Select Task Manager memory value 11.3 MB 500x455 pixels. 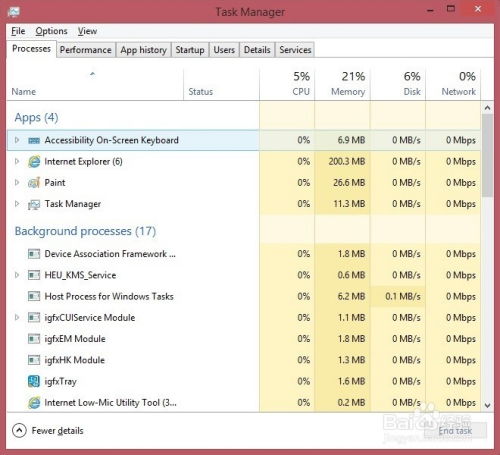tap(349, 204)
